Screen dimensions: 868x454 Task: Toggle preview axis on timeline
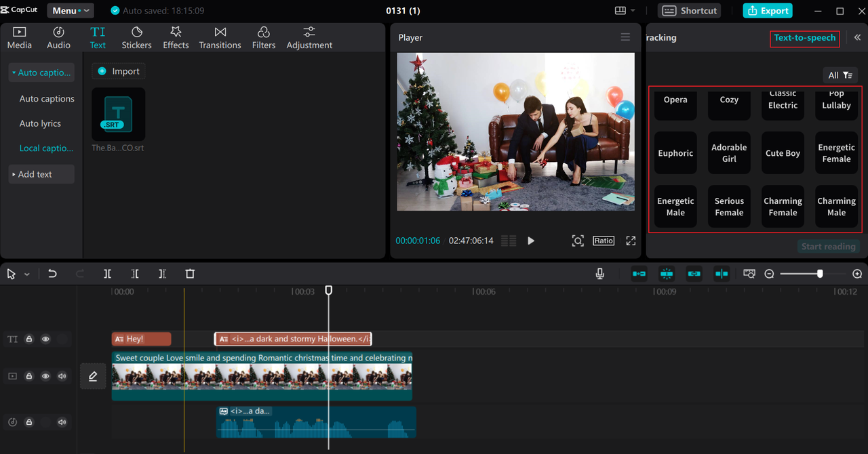pyautogui.click(x=722, y=274)
